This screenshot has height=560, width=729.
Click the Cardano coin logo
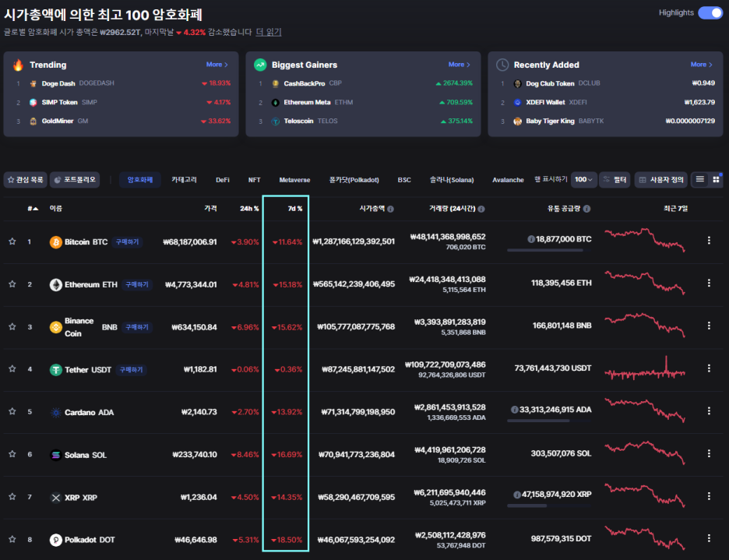coord(56,413)
